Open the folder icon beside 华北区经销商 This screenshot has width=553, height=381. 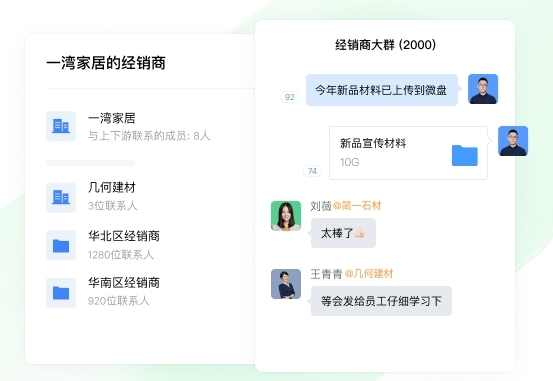pos(61,245)
